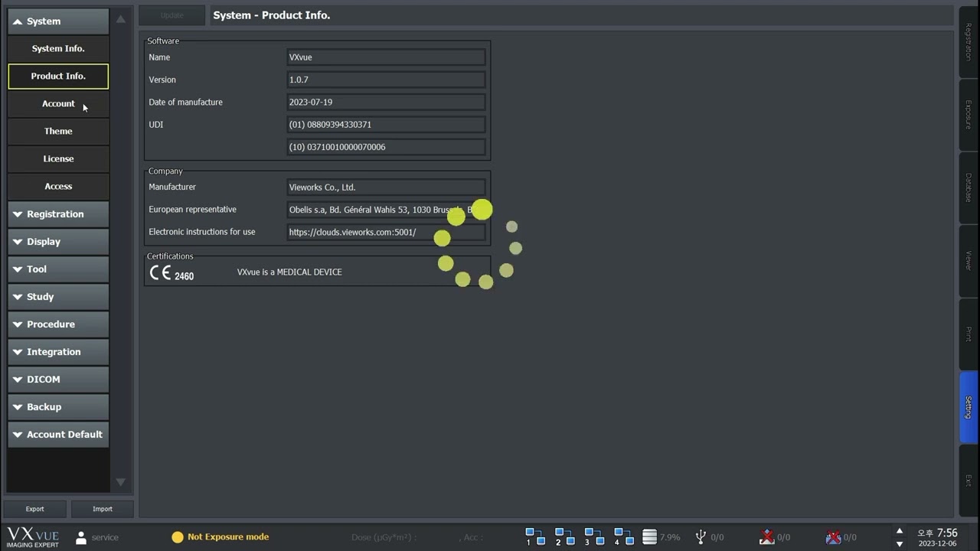Click the network connection 4 icon

pos(623,536)
